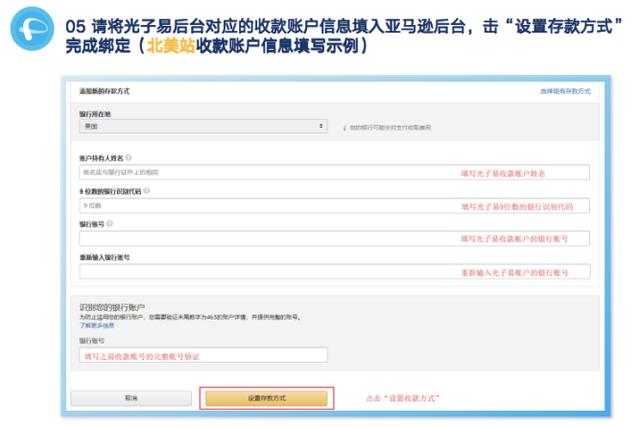Click the re-enter bank account number field
The height and width of the screenshot is (427, 640).
pyautogui.click(x=334, y=271)
